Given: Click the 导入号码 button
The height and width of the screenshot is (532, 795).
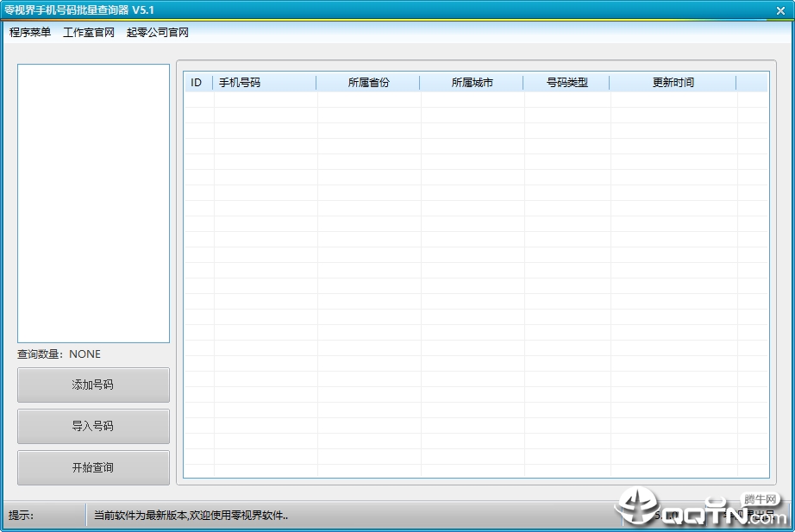Looking at the screenshot, I should click(93, 427).
